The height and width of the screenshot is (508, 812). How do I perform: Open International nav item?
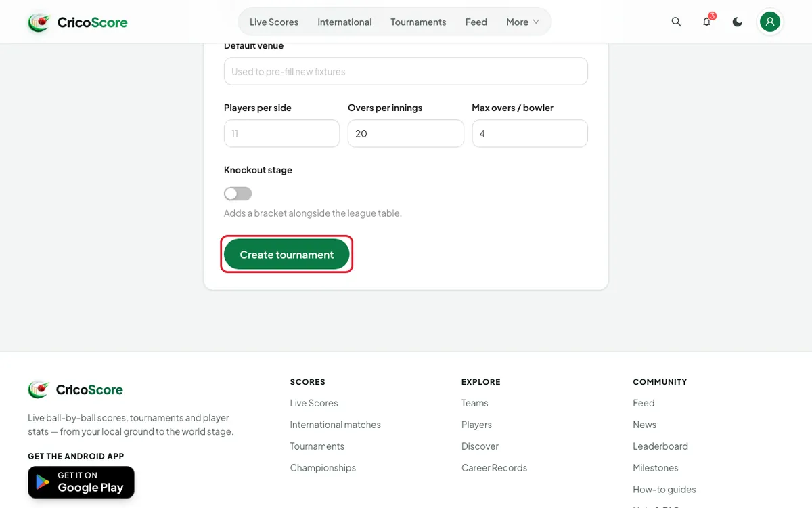tap(344, 22)
